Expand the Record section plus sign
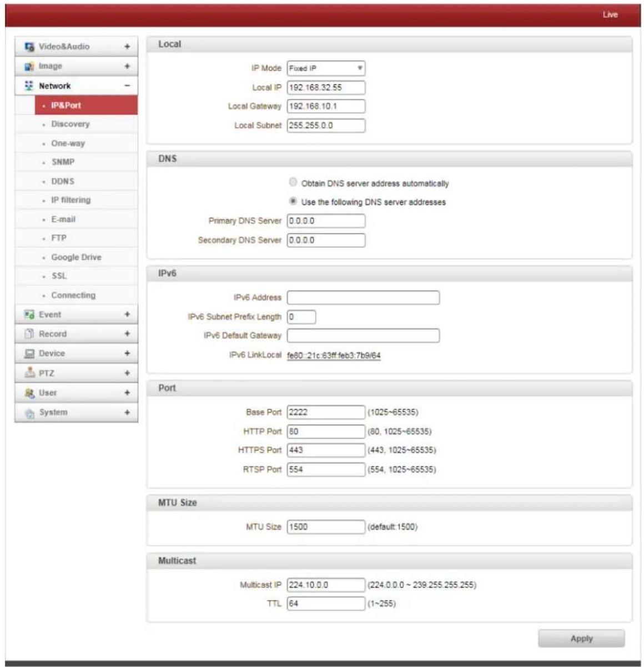This screenshot has height=667, width=644. pyautogui.click(x=127, y=334)
